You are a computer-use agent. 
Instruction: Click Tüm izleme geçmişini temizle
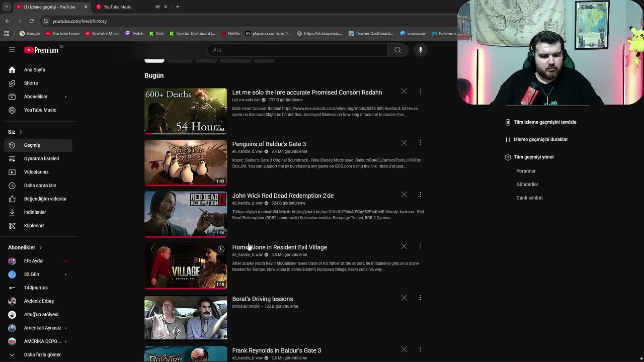tap(541, 122)
